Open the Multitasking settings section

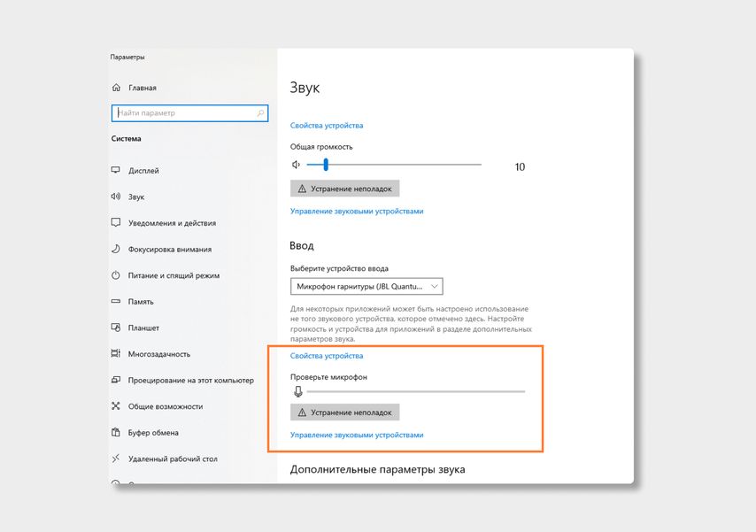point(158,354)
